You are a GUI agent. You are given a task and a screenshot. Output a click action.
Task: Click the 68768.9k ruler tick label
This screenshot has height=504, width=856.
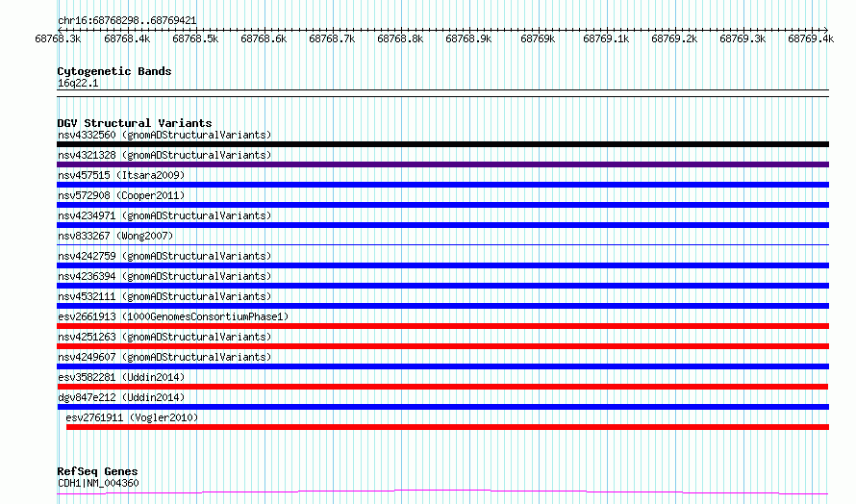[x=468, y=38]
